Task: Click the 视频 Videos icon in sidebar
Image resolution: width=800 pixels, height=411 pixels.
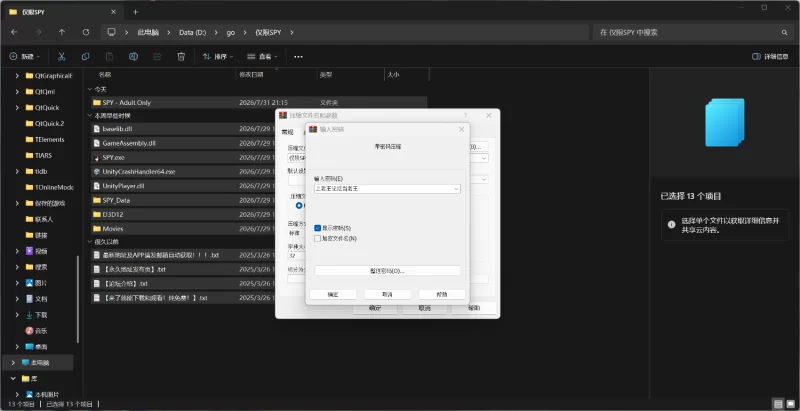Action: click(x=29, y=251)
